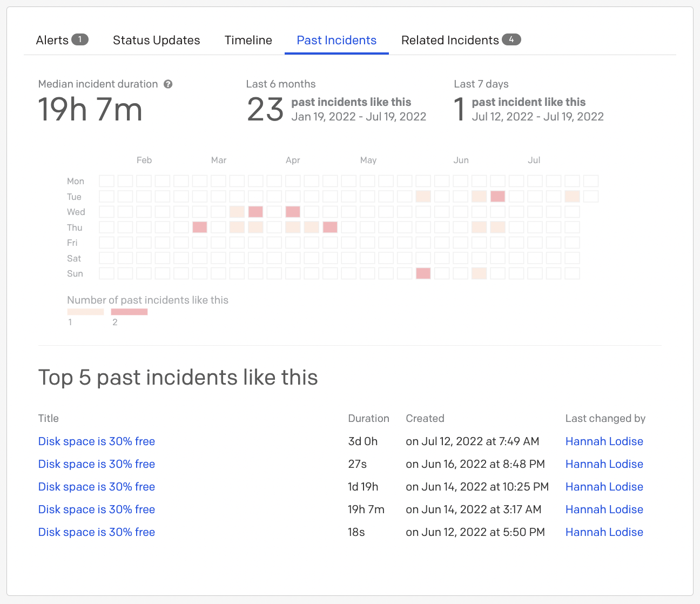Click the legend swatch labeled 1

[x=85, y=311]
